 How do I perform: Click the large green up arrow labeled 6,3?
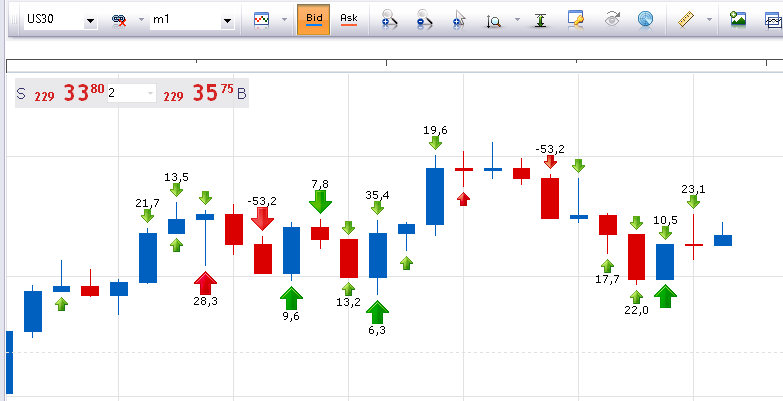point(377,313)
